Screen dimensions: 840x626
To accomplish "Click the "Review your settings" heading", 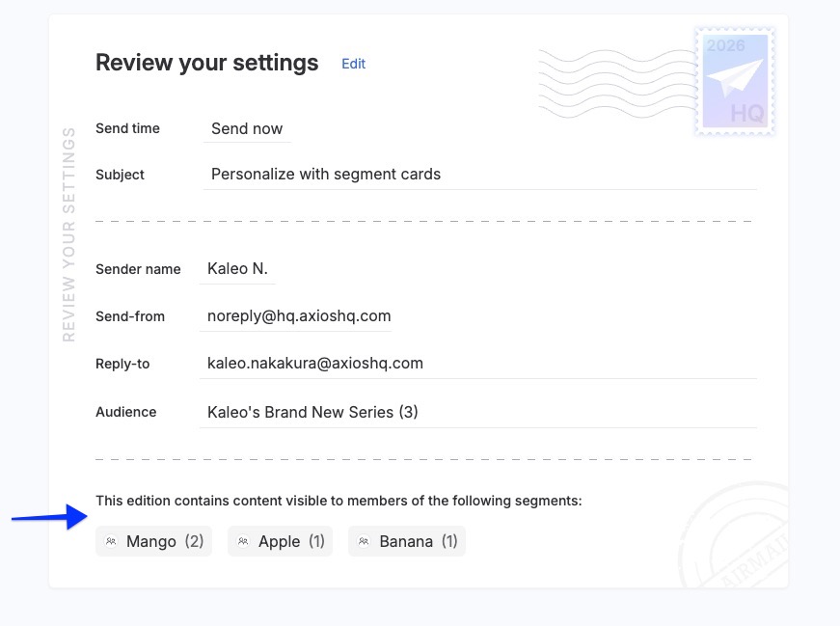I will pyautogui.click(x=206, y=64).
